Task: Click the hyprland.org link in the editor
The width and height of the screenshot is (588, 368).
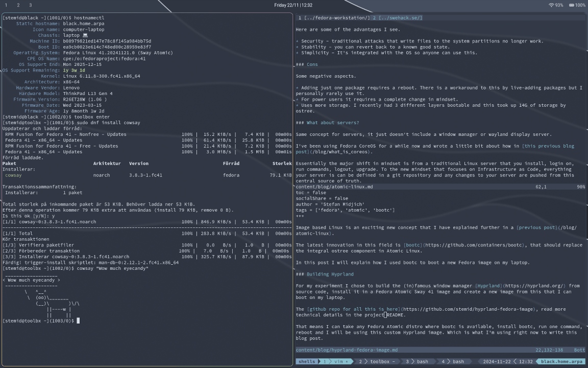Action: pos(533,286)
